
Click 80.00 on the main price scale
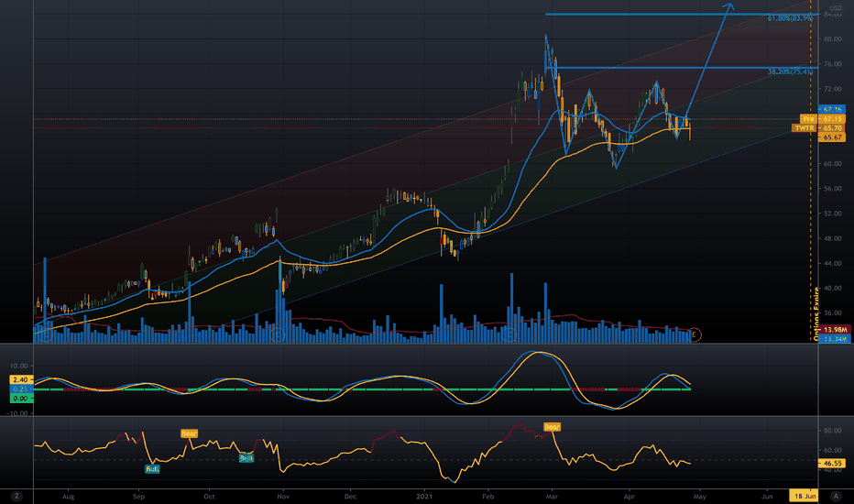(x=833, y=39)
